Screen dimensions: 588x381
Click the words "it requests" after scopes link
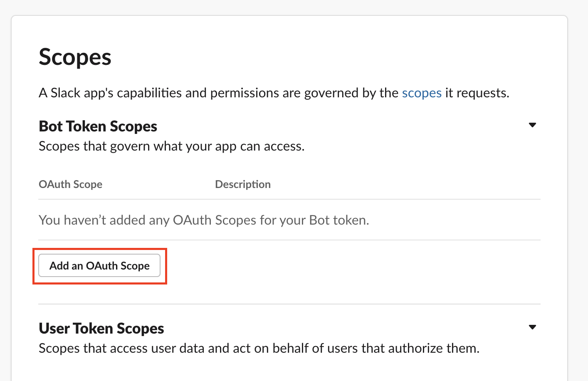click(477, 93)
